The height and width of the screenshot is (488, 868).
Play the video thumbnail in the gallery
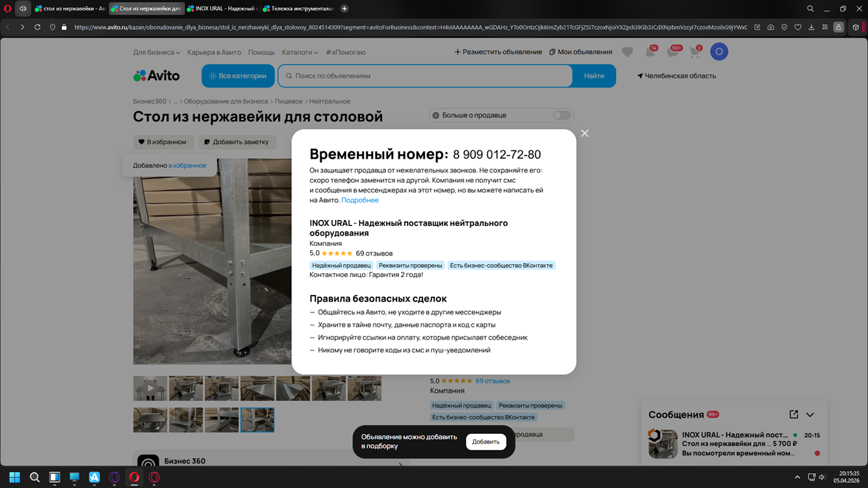click(x=150, y=389)
